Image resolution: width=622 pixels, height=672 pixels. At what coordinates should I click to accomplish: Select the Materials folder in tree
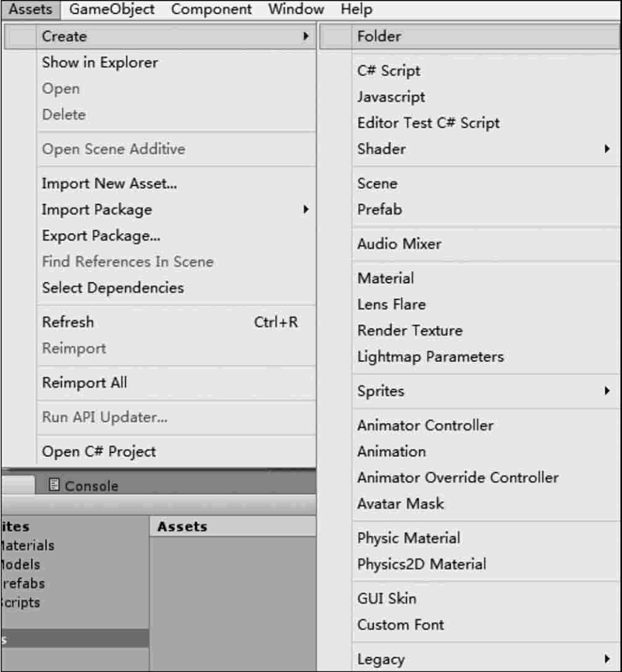(28, 545)
